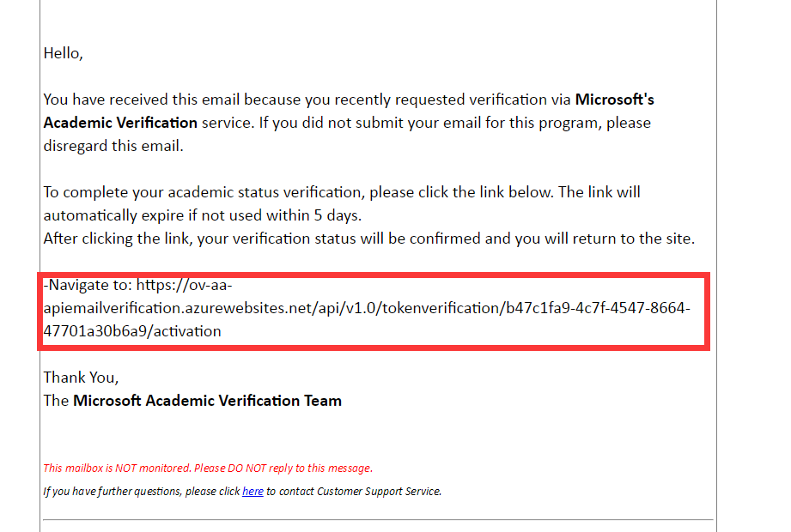Click 'Microsoft Academic Verification Team' signature
This screenshot has height=532, width=791.
click(207, 401)
